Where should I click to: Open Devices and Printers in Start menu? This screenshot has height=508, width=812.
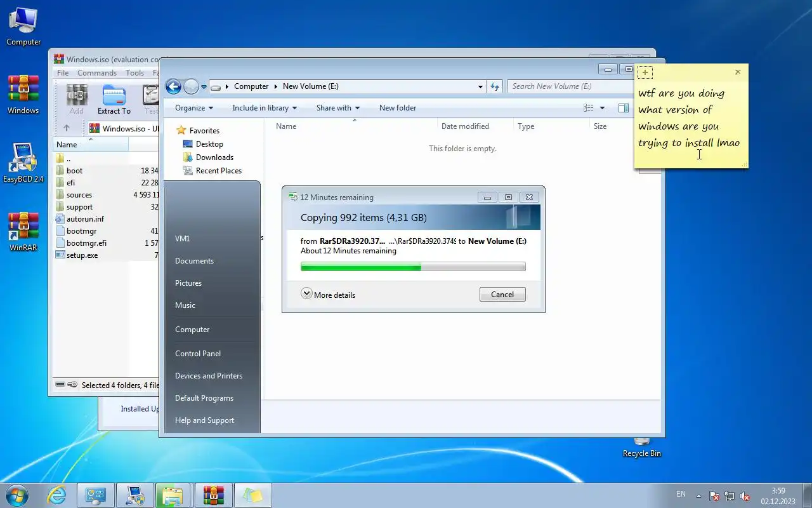tap(209, 376)
